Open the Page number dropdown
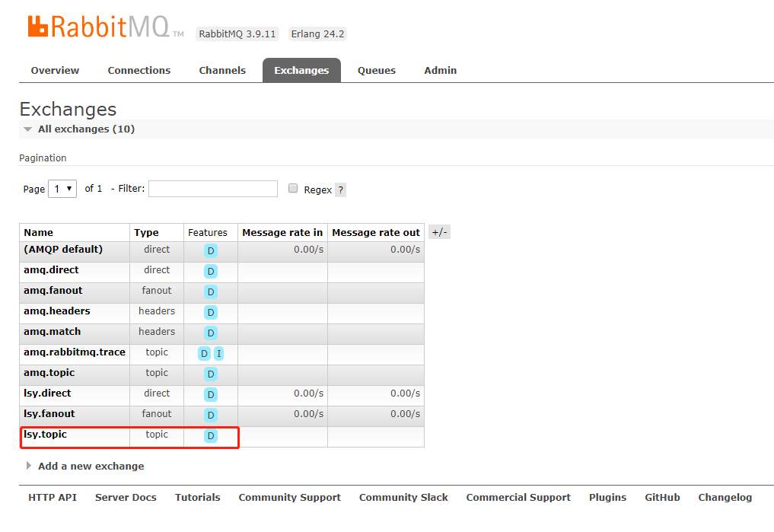The height and width of the screenshot is (532, 774). pos(62,189)
